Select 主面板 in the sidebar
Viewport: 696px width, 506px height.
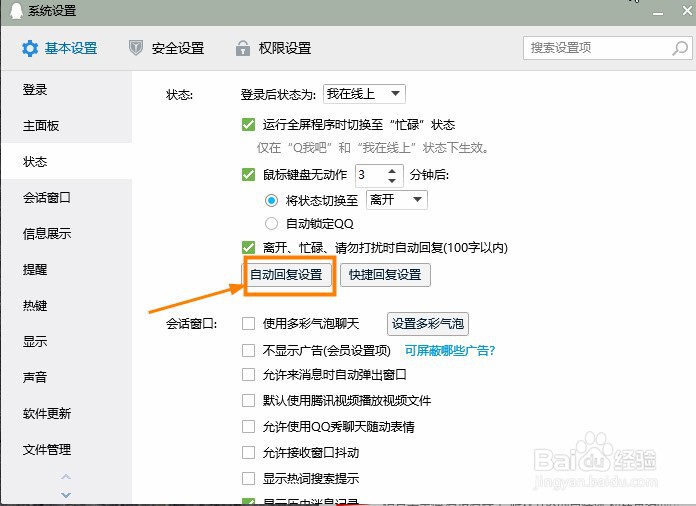pyautogui.click(x=67, y=126)
